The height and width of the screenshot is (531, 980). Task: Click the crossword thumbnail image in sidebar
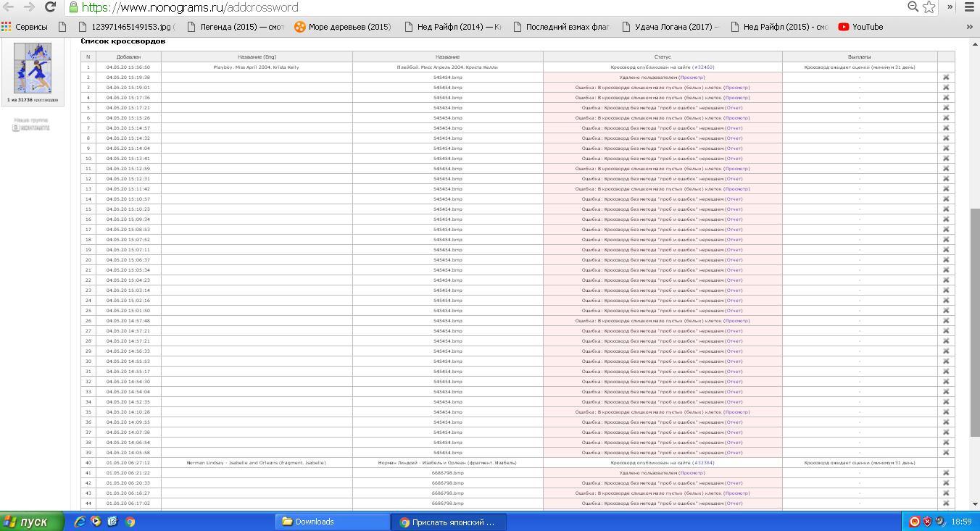[x=33, y=68]
